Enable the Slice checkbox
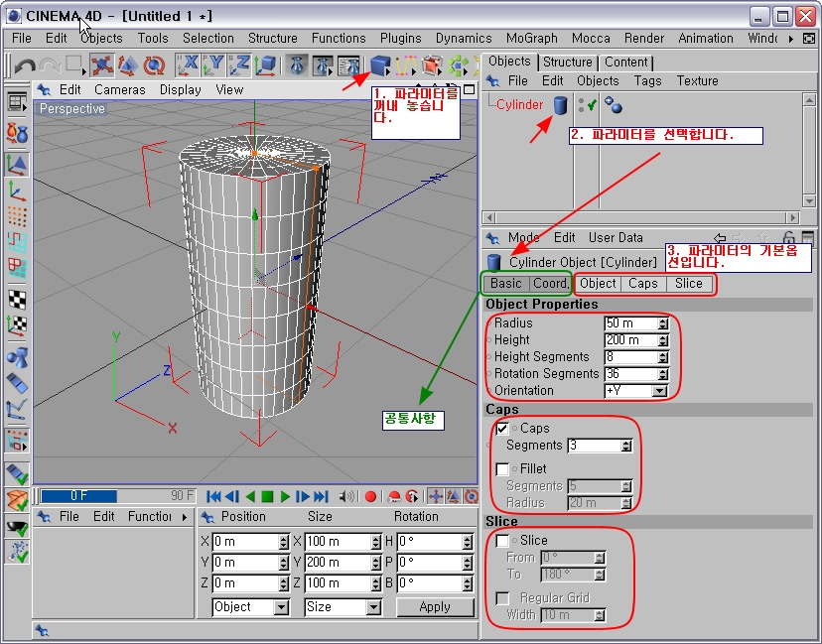 coord(502,541)
